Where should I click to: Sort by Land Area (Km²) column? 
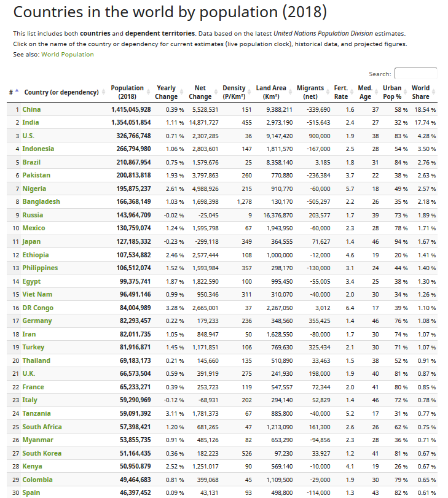[x=273, y=92]
